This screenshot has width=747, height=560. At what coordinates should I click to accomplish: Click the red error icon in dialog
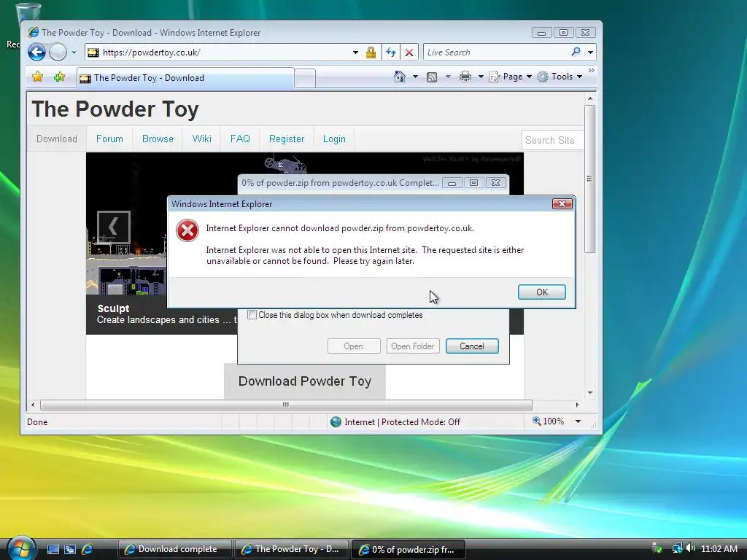coord(187,230)
